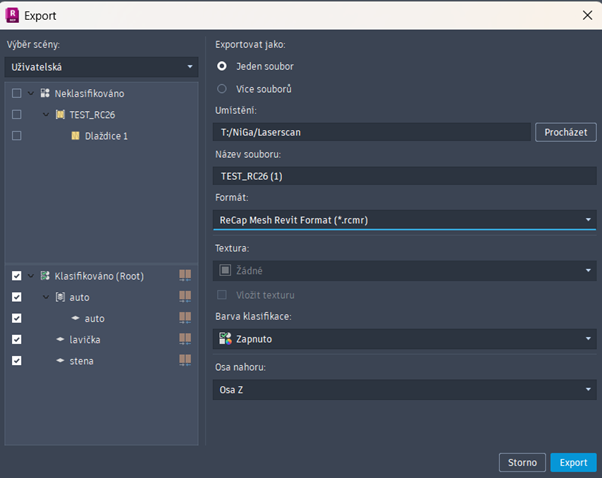Click the icon beside lavička class

[60, 340]
